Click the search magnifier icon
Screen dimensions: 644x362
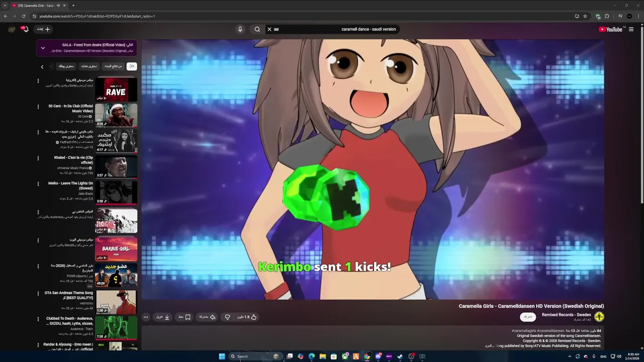click(257, 29)
